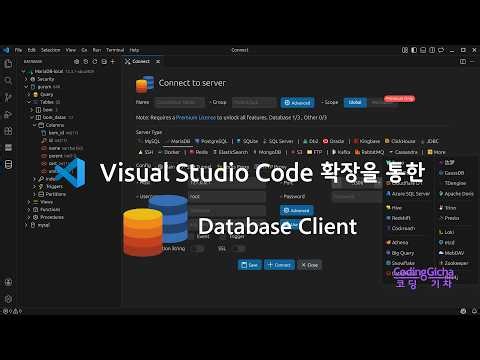Image resolution: width=480 pixels, height=360 pixels.
Task: Open the Database view in the activity bar
Action: [x=8, y=164]
